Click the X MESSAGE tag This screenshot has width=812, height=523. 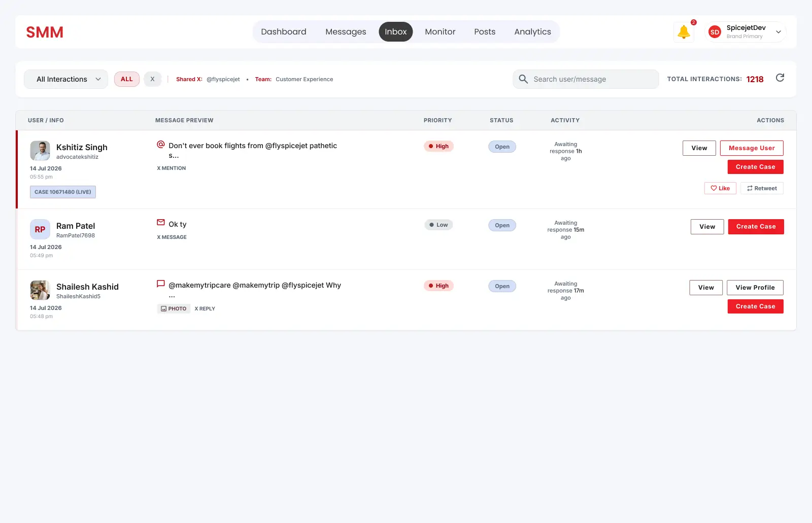coord(172,237)
